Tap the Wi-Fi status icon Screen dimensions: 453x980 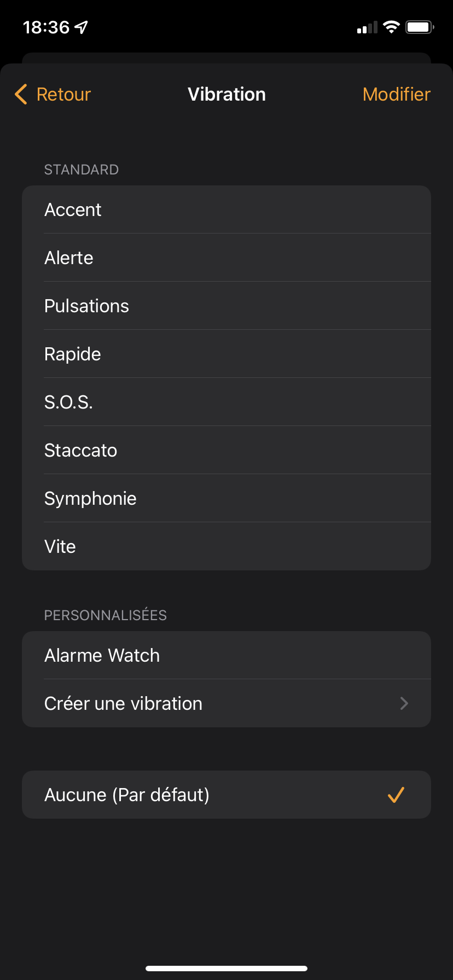391,27
